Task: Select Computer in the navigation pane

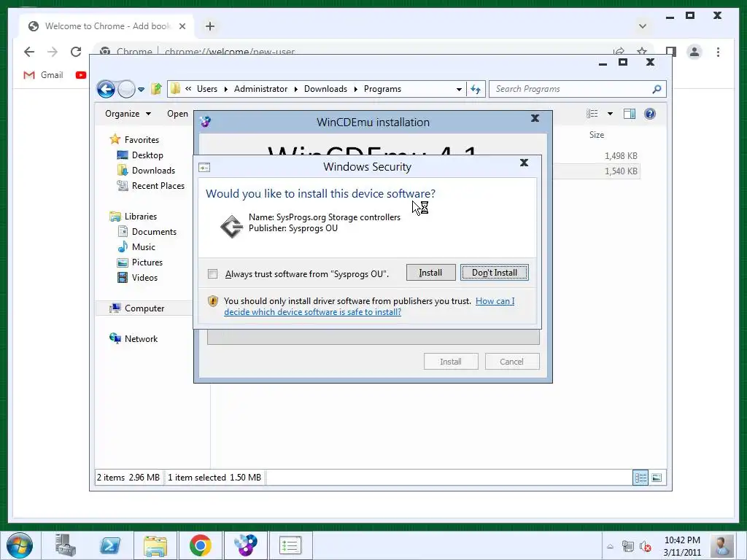Action: tap(144, 308)
